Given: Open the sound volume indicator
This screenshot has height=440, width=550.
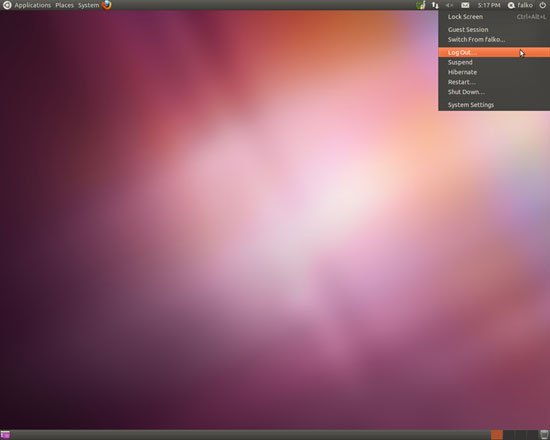Looking at the screenshot, I should coord(449,5).
